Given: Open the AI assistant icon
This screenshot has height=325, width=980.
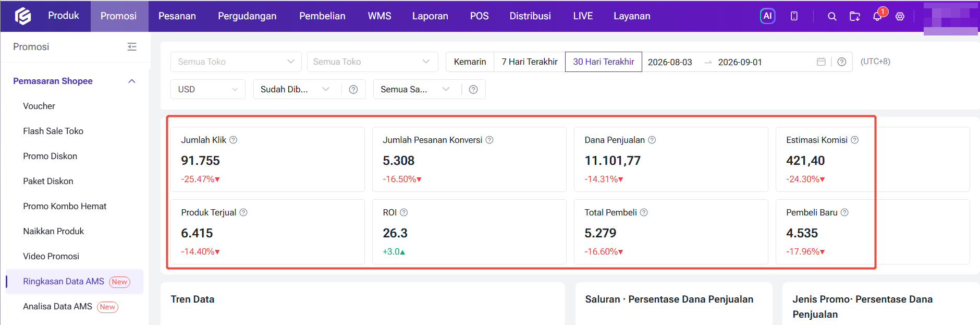Looking at the screenshot, I should pyautogui.click(x=767, y=16).
